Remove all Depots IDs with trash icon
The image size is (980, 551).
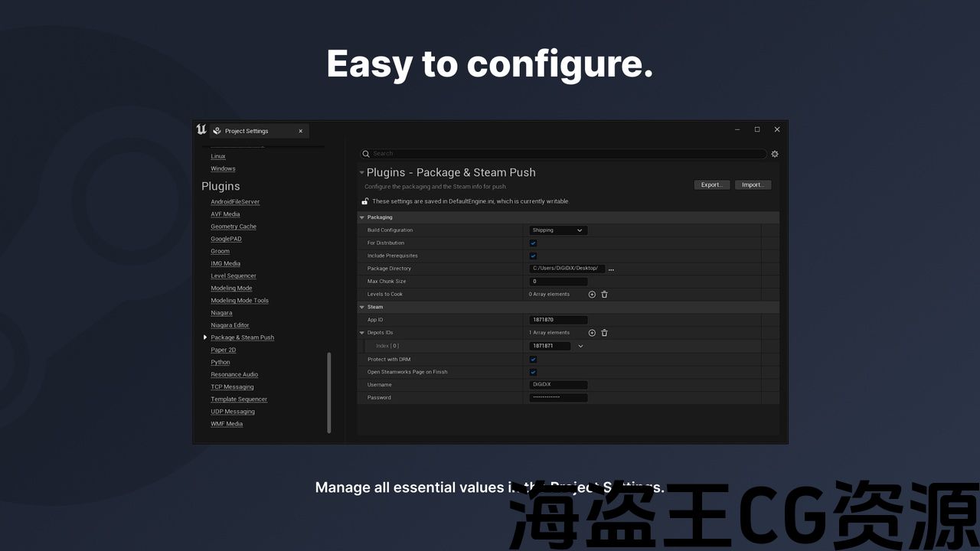pyautogui.click(x=604, y=333)
